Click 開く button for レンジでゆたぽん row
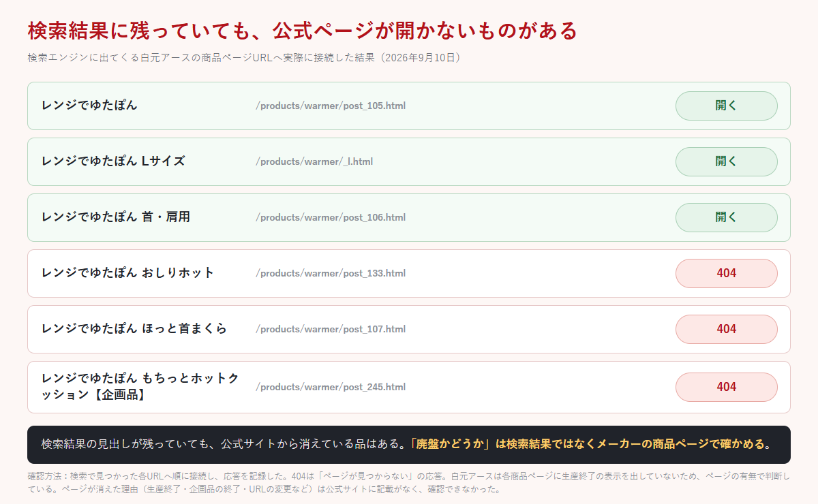818x504 pixels. point(726,106)
